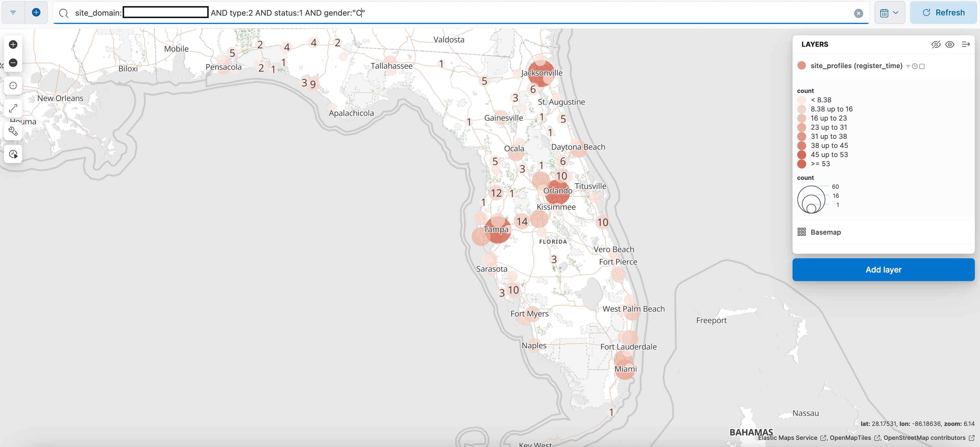The image size is (980, 447).
Task: Add a new layer
Action: (883, 270)
